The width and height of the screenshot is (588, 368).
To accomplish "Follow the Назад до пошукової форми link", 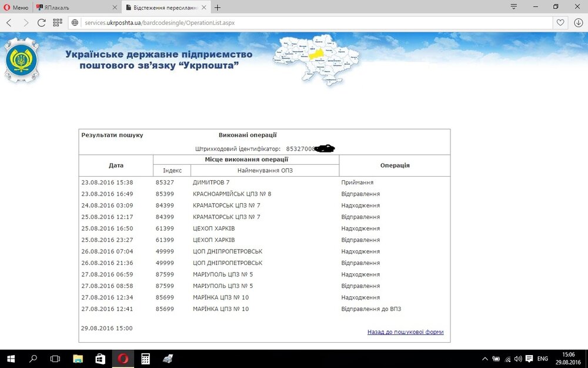I will (405, 332).
